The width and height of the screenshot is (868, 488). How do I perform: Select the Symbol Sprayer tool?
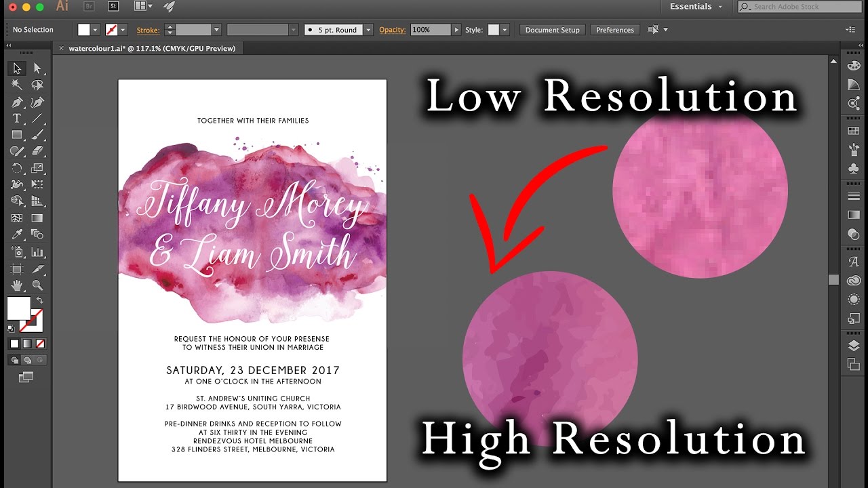click(17, 251)
